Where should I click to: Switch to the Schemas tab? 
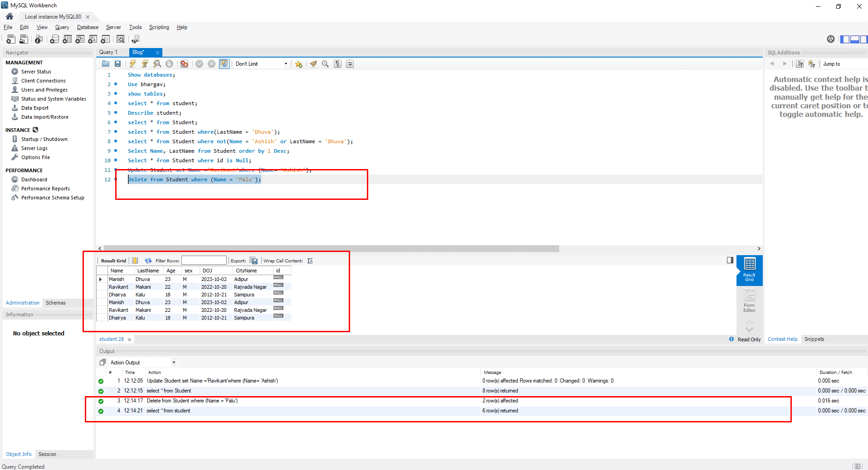click(55, 303)
